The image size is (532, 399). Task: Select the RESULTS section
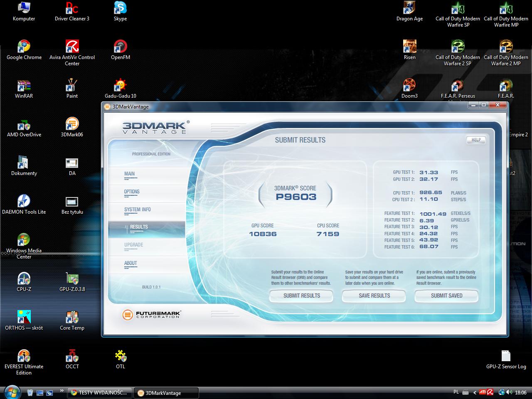pos(146,229)
